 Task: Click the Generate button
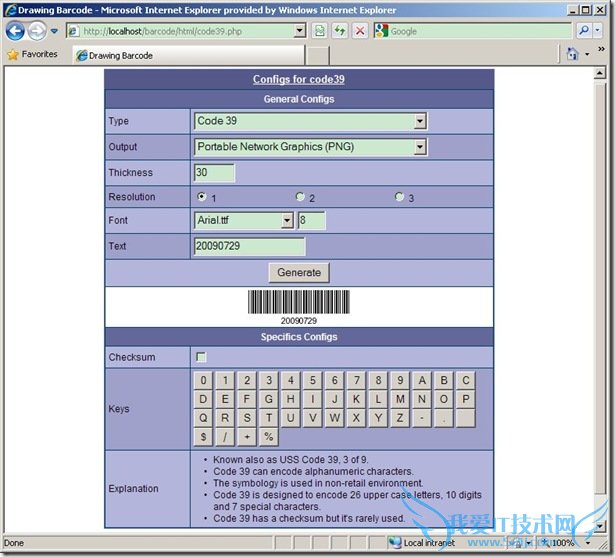[299, 272]
